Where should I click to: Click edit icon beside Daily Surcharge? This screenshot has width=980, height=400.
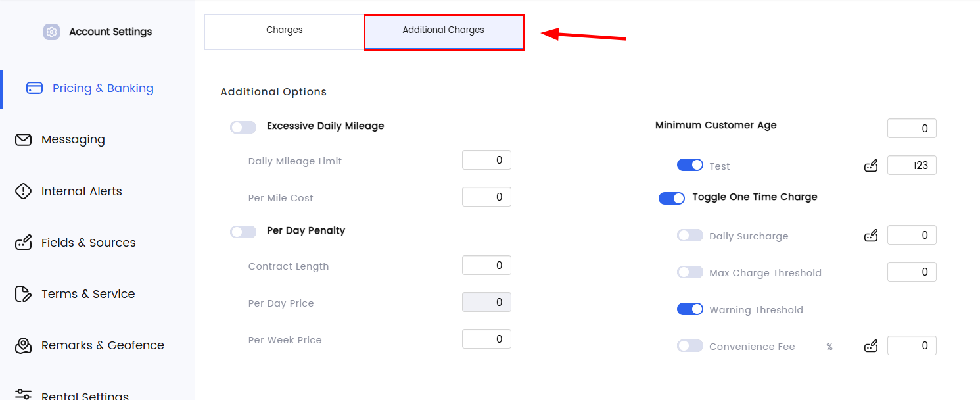(871, 236)
